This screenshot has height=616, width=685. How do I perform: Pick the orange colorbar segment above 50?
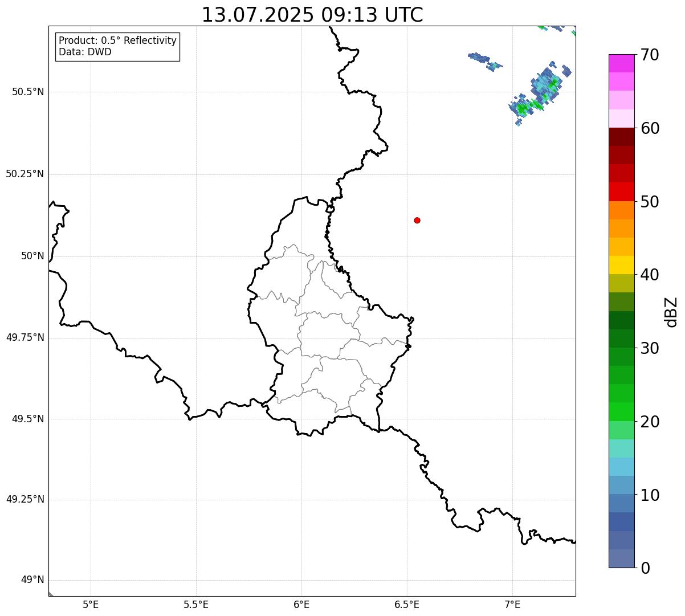[621, 210]
